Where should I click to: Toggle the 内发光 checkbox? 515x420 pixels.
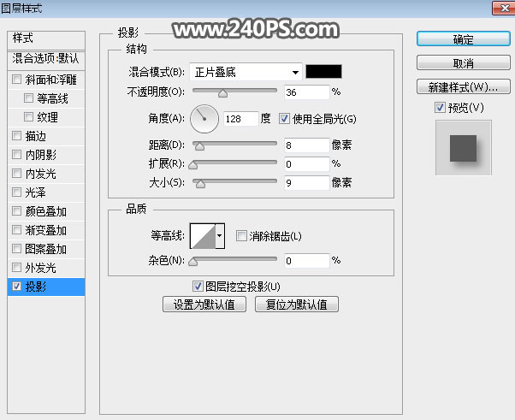tap(16, 173)
